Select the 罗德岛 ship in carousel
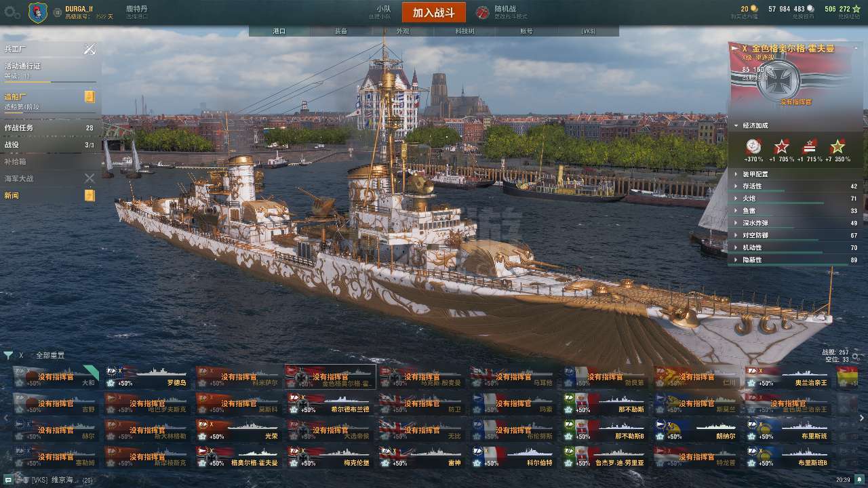 click(146, 378)
